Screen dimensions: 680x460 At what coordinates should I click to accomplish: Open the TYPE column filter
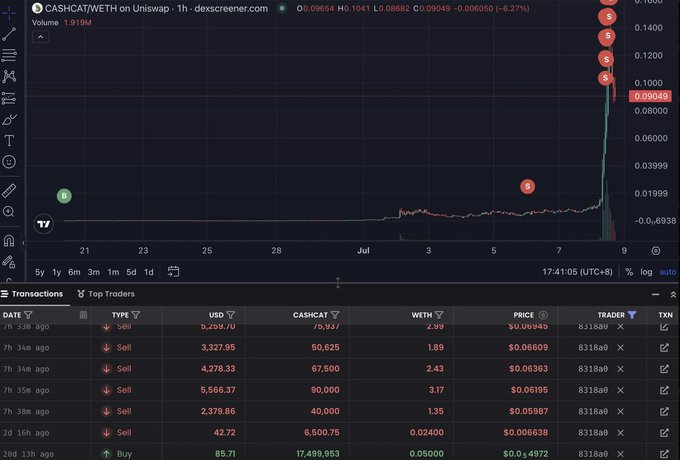pos(136,315)
